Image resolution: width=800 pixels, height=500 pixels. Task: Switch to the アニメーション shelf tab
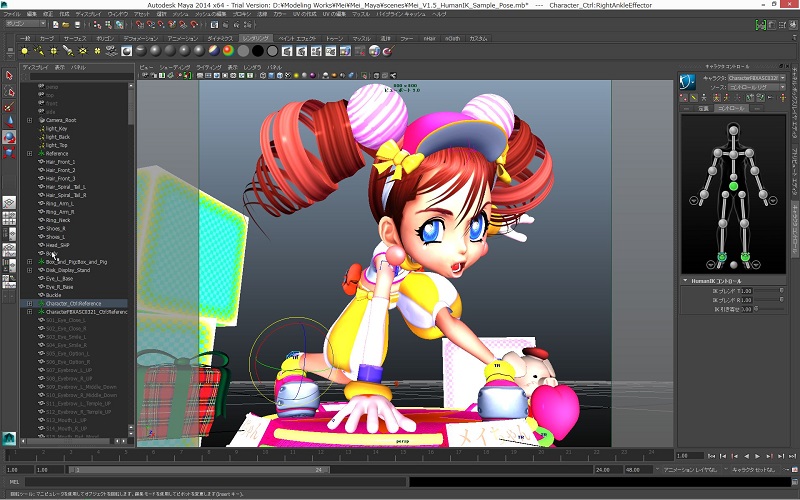[x=183, y=39]
